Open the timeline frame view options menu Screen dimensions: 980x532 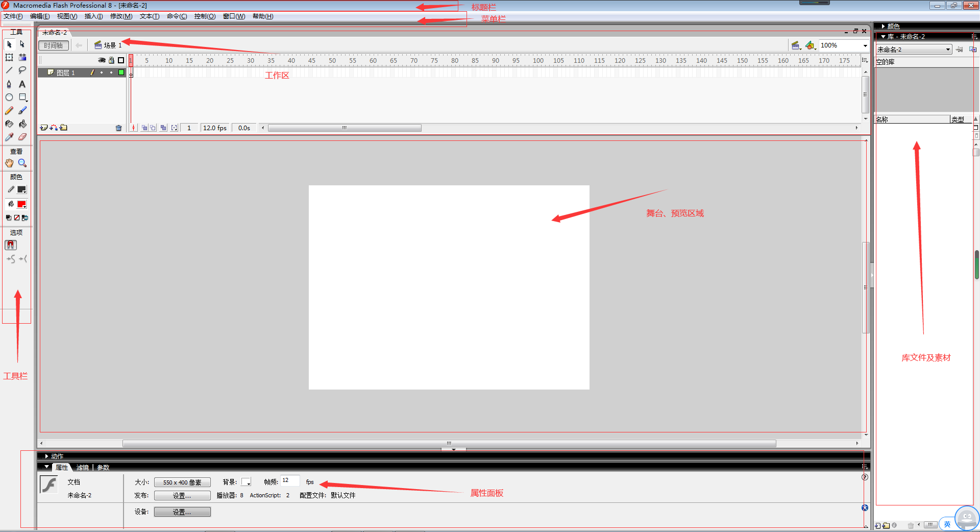tap(865, 60)
